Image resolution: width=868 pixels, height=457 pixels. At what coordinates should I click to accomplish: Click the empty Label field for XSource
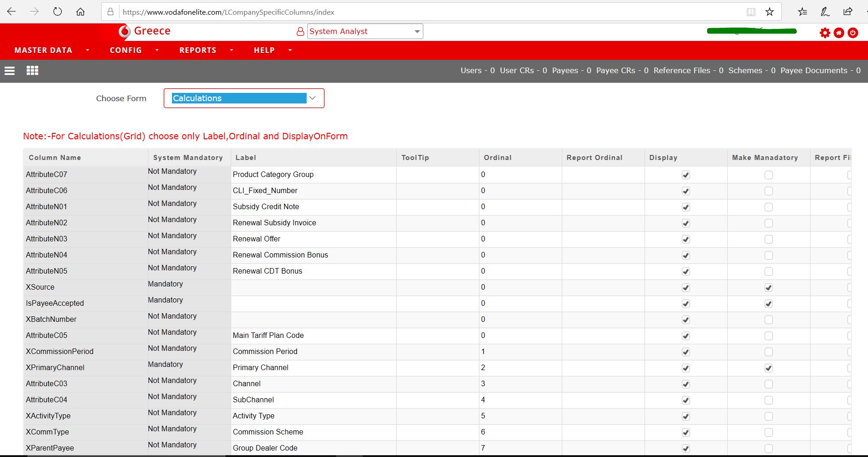click(314, 287)
